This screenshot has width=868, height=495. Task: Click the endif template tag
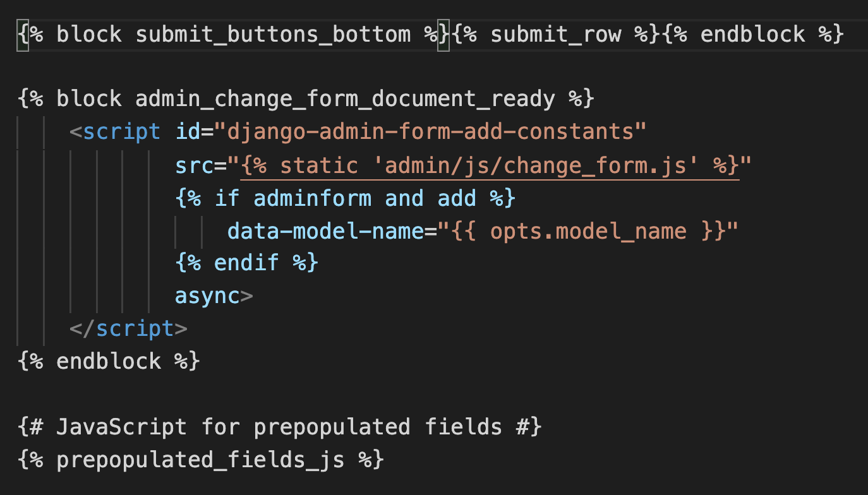point(246,263)
